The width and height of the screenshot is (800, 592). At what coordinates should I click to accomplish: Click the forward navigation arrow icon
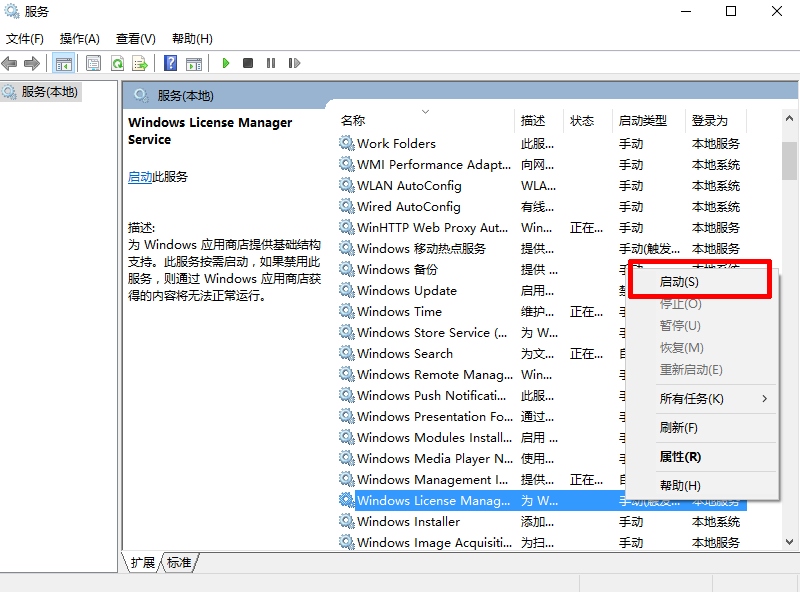pyautogui.click(x=33, y=63)
